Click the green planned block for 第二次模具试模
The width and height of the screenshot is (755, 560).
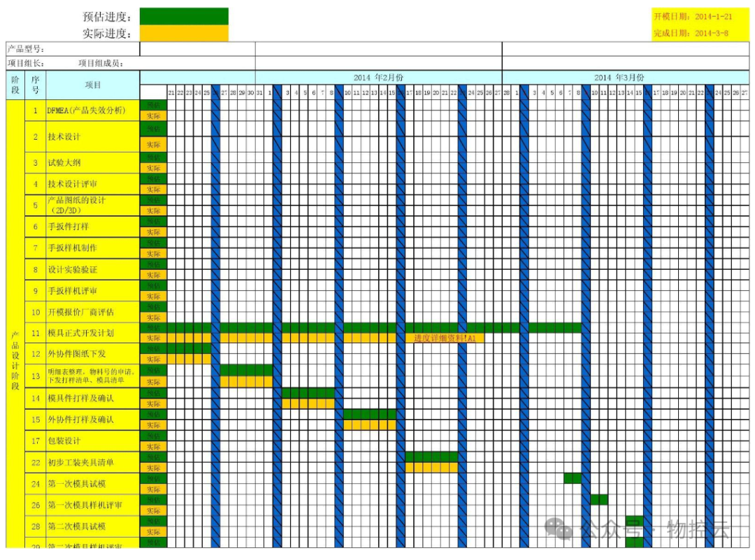tap(634, 521)
